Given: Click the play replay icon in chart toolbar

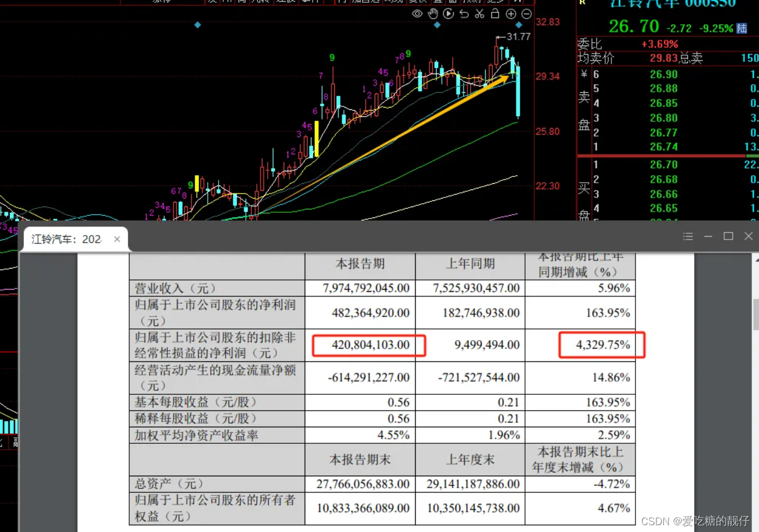Looking at the screenshot, I should [x=449, y=14].
